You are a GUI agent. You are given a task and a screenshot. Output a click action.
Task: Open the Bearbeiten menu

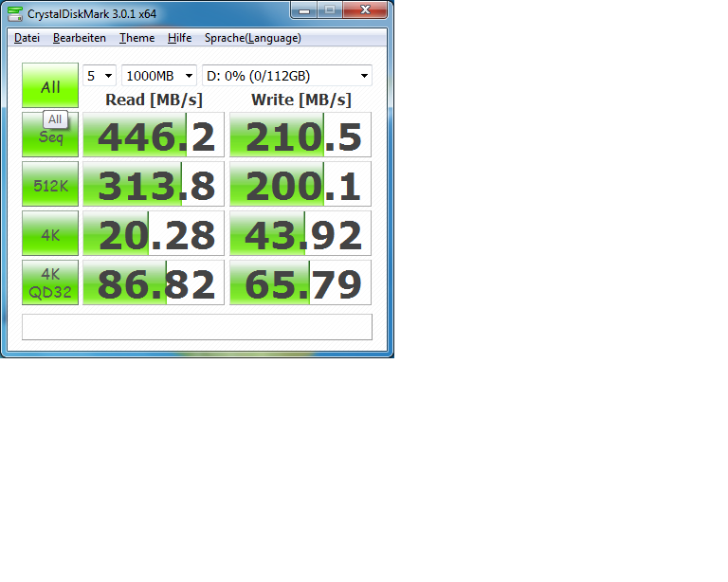[x=80, y=38]
